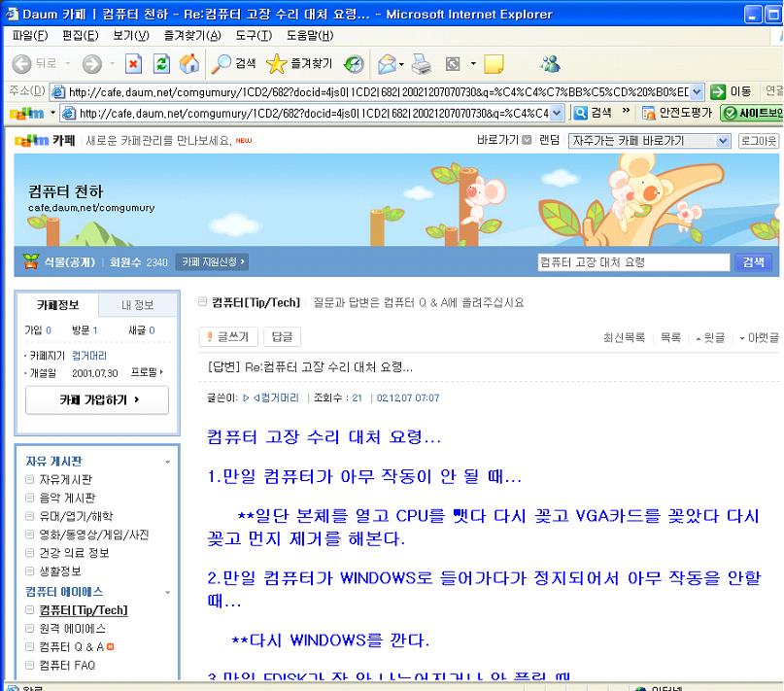This screenshot has height=691, width=784.
Task: Click the Mail envelope toolbar icon
Action: [x=387, y=63]
